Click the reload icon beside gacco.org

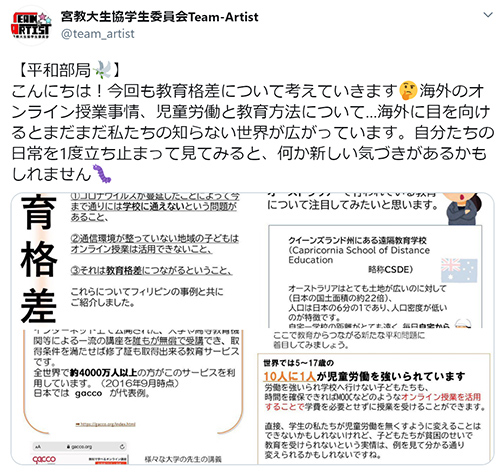coord(122,447)
